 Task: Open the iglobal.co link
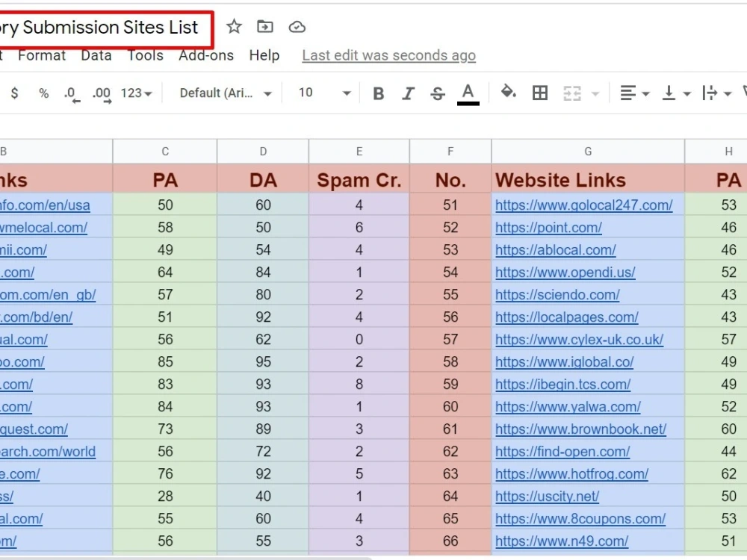point(565,362)
